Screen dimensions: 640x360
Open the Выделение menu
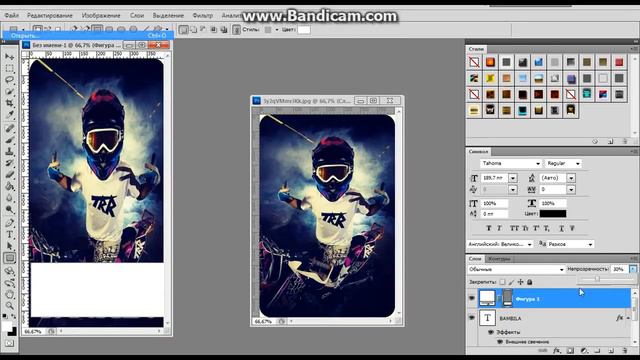point(168,16)
